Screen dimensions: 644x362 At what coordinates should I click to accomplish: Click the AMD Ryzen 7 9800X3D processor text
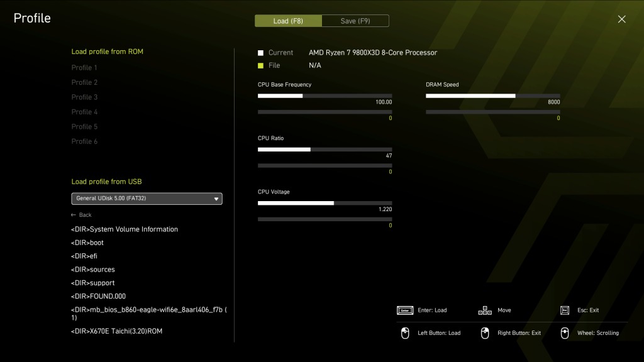tap(373, 53)
